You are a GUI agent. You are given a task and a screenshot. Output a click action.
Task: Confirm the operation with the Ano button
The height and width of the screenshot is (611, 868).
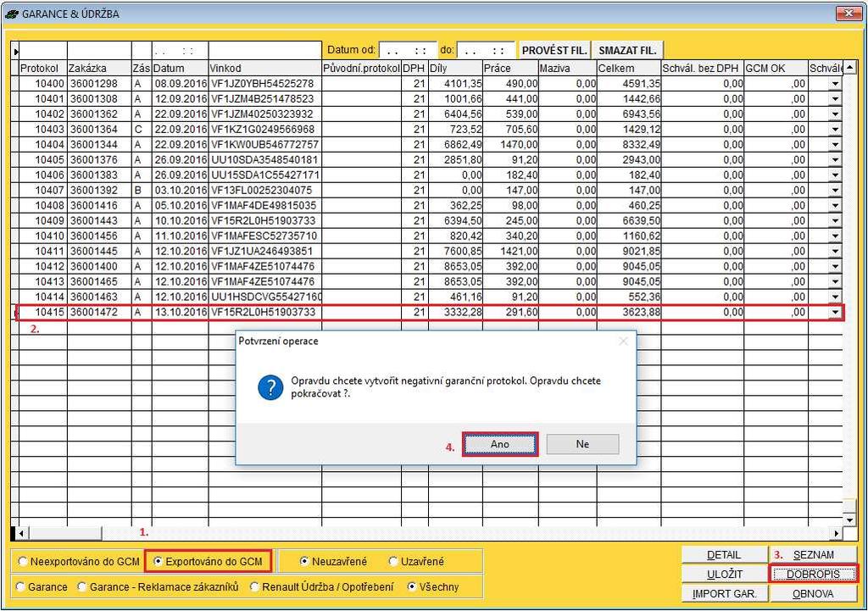[500, 444]
